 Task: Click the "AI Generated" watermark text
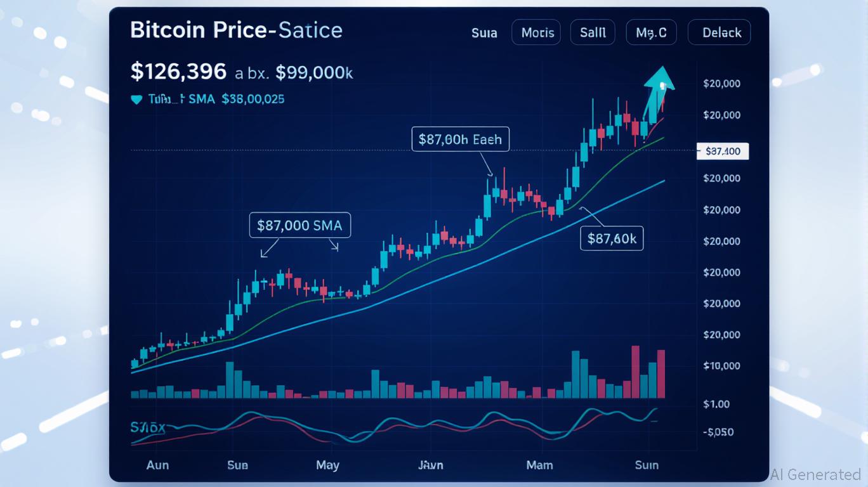click(816, 474)
